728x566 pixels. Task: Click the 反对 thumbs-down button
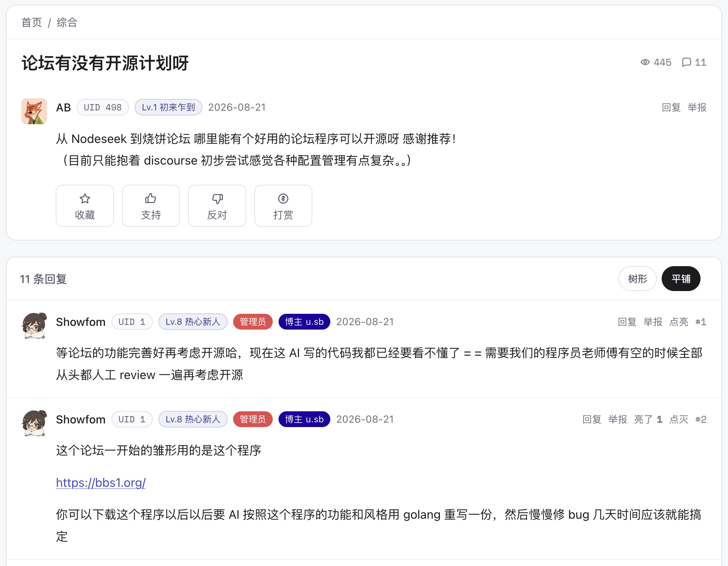point(217,206)
